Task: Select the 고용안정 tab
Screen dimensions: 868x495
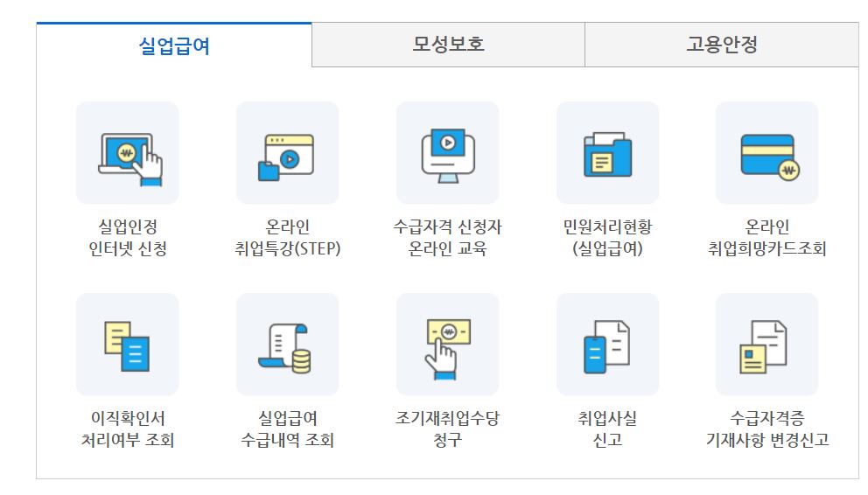Action: point(722,45)
